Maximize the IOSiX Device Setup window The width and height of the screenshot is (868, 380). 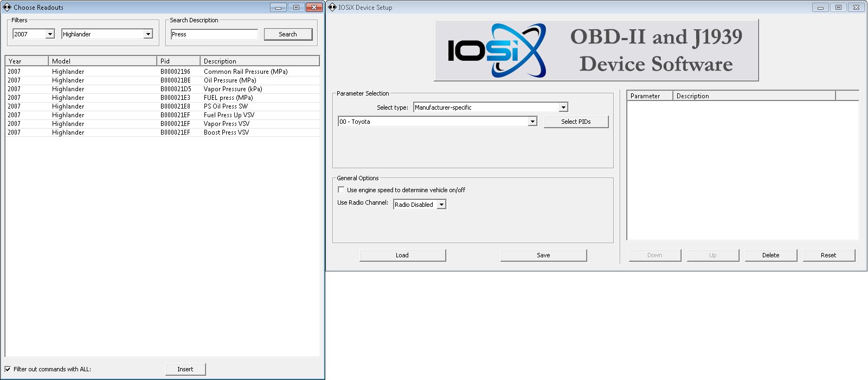point(838,7)
